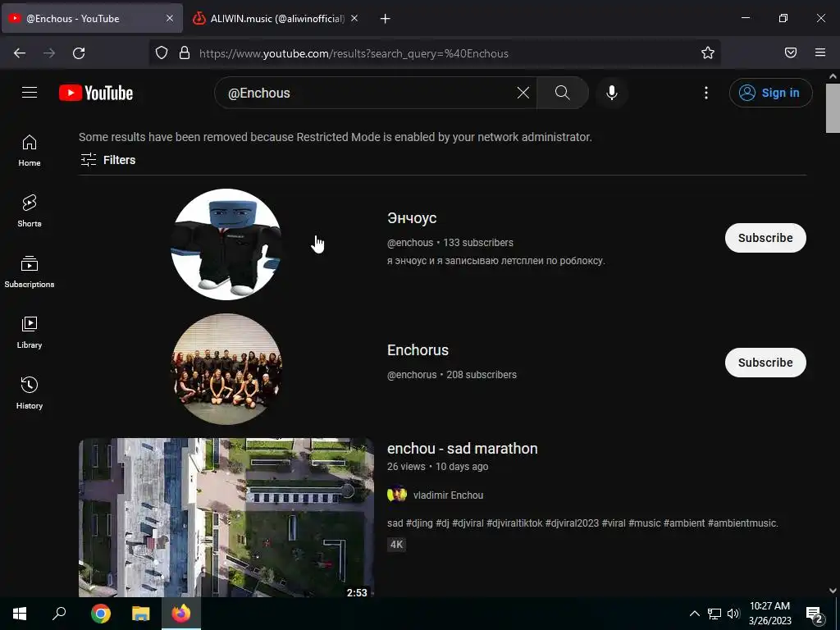Subscribe to the Энчоус channel
Screen dimensions: 840x630
click(x=765, y=238)
